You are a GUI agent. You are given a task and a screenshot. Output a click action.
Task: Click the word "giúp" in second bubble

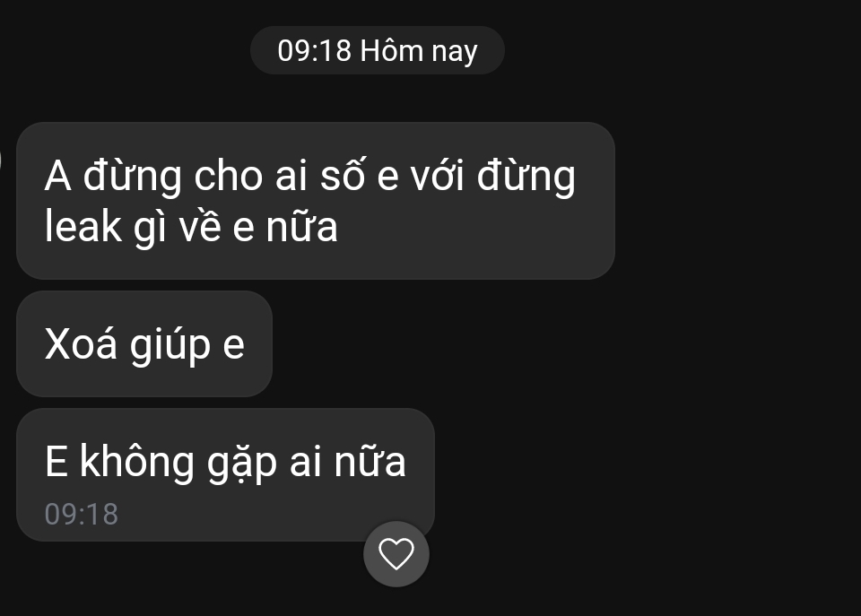[x=170, y=346]
